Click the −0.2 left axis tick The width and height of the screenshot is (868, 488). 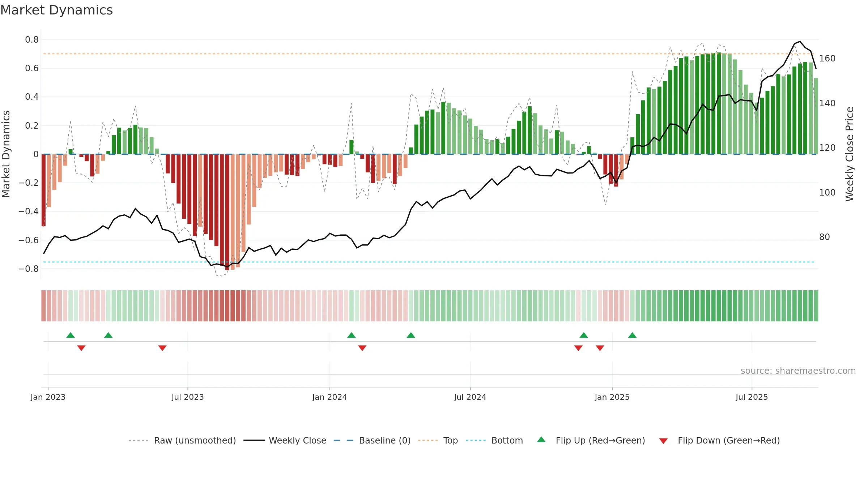pos(29,183)
